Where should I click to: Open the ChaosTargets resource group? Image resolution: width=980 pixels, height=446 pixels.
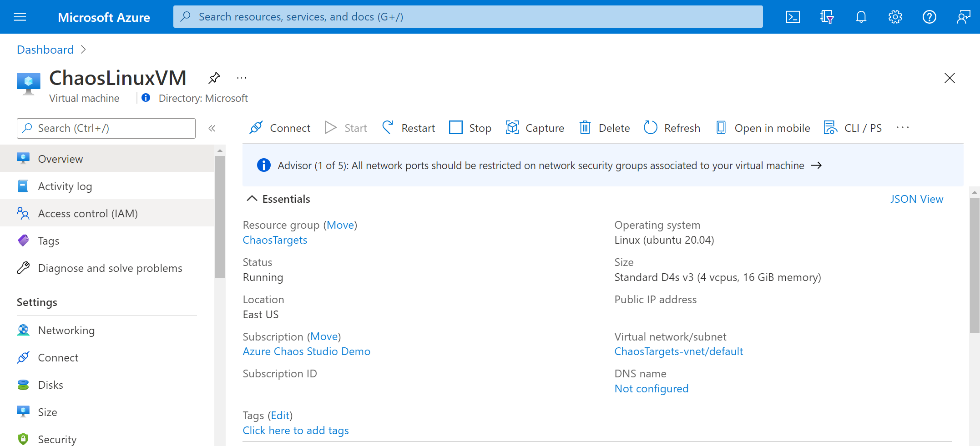click(x=275, y=240)
